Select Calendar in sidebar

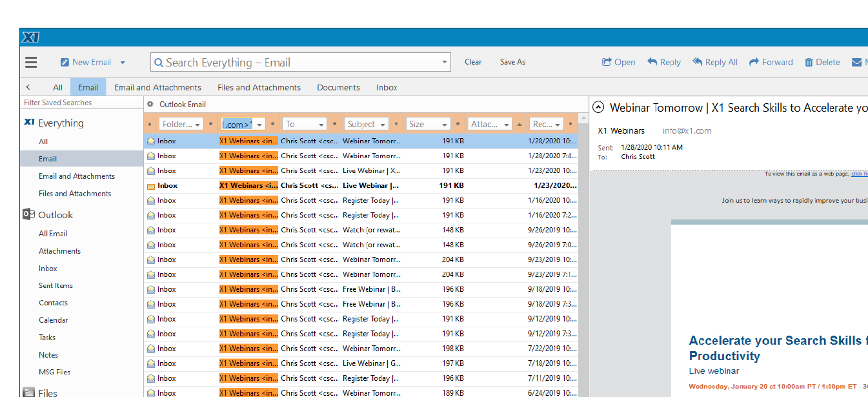53,320
